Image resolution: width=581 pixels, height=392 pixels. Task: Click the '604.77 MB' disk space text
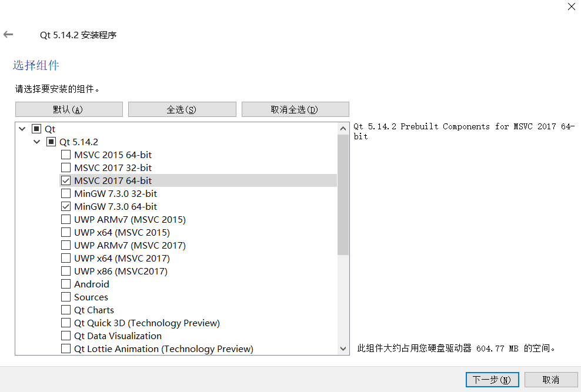497,349
